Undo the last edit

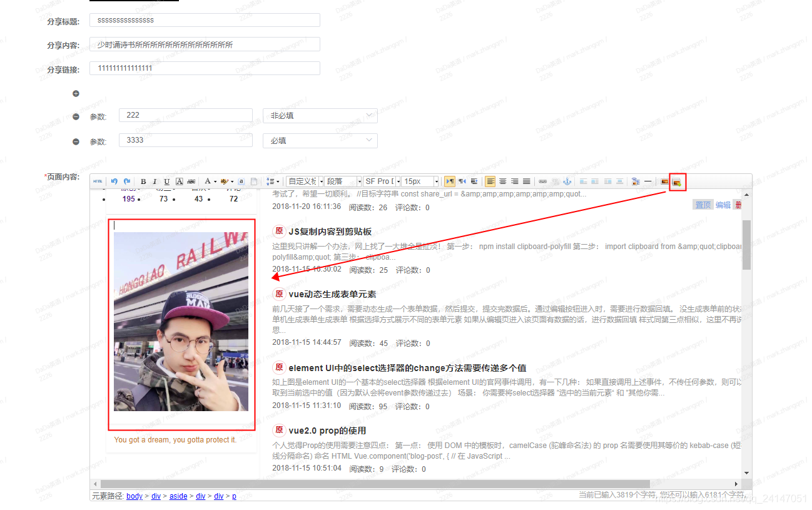pos(114,181)
